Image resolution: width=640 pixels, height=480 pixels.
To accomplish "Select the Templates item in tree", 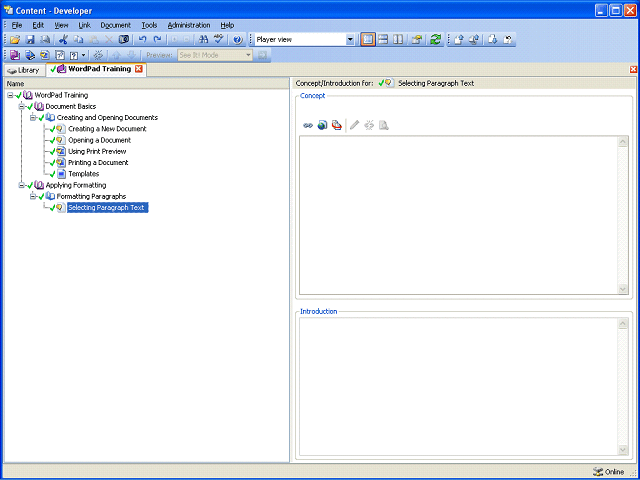I will pos(84,174).
